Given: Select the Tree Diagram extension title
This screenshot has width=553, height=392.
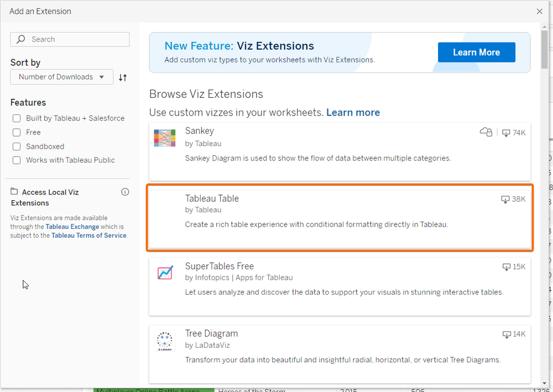Looking at the screenshot, I should tap(212, 333).
